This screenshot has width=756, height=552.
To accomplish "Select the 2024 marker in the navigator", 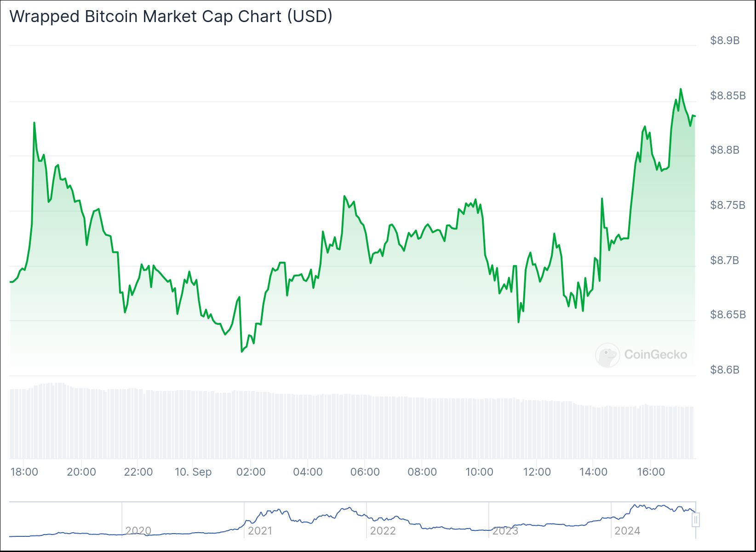I will (627, 531).
